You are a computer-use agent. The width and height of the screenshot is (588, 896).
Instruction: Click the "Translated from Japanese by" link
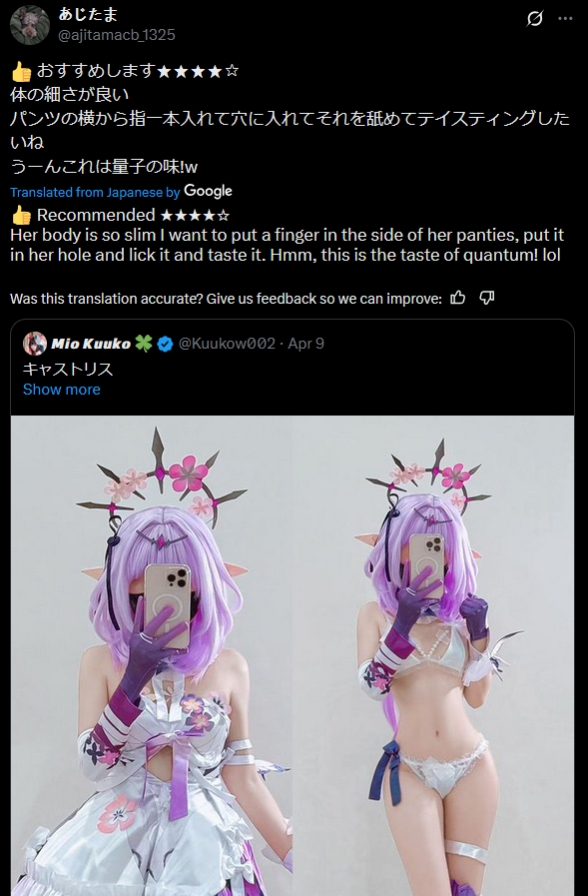coord(95,193)
